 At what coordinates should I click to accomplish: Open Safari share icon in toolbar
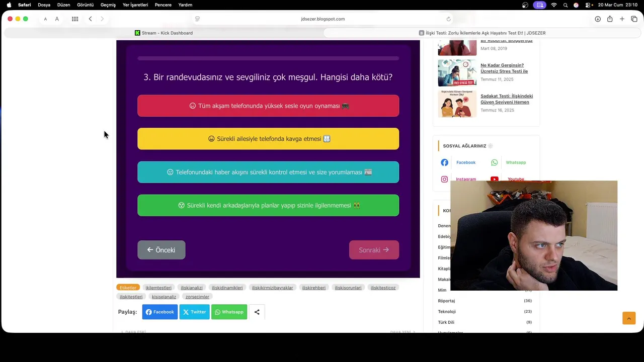(610, 19)
